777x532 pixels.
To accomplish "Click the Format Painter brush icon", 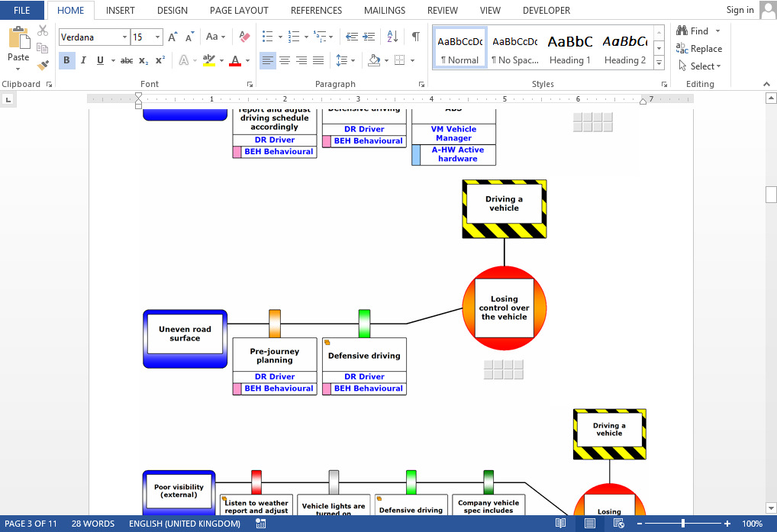I will click(43, 66).
